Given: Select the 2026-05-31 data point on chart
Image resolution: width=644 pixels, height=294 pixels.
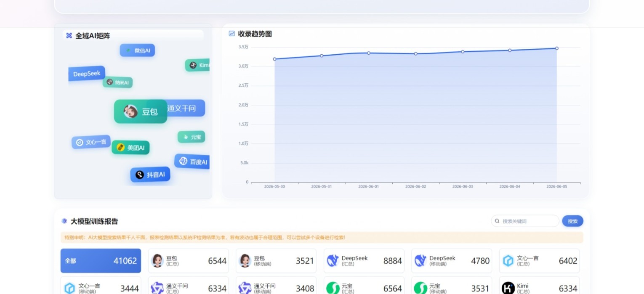Looking at the screenshot, I should (x=322, y=56).
